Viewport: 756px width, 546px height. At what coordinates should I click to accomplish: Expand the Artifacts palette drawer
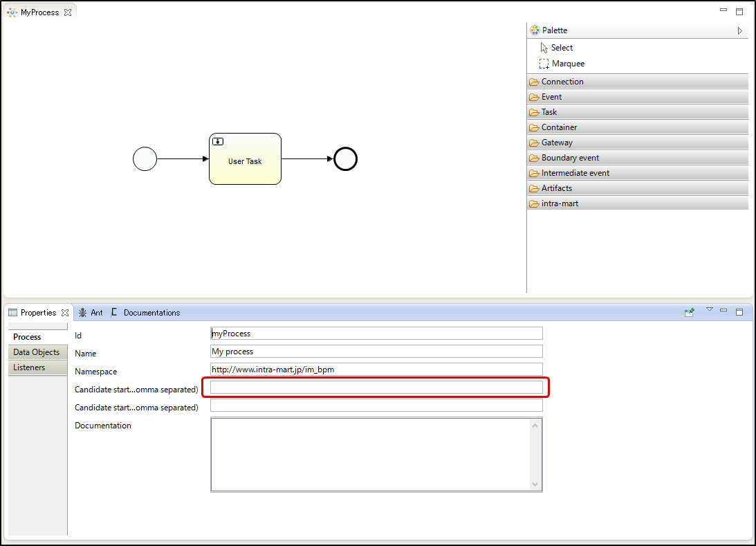pos(638,188)
